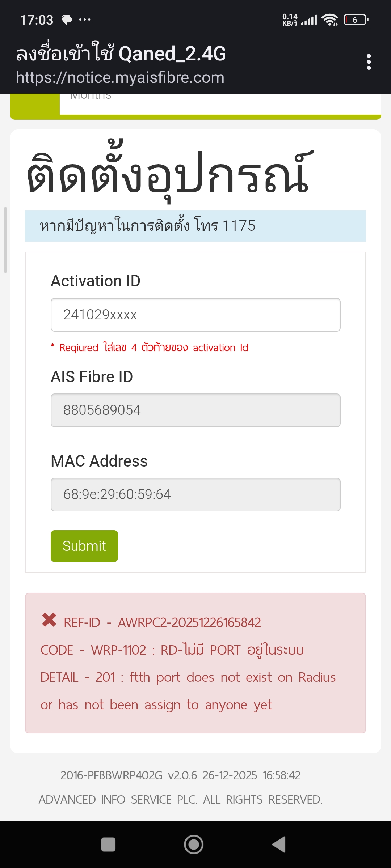Tap the notification dots in status bar
Image resolution: width=391 pixels, height=868 pixels.
[x=85, y=20]
